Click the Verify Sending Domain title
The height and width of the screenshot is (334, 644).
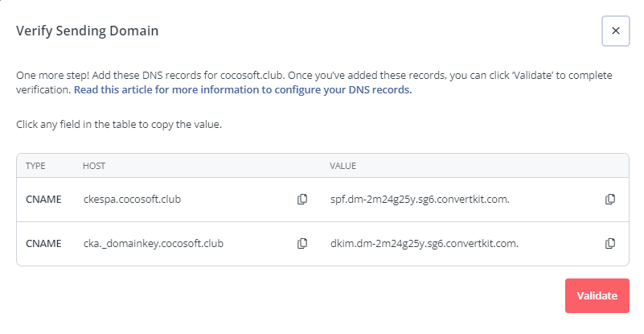click(x=87, y=31)
